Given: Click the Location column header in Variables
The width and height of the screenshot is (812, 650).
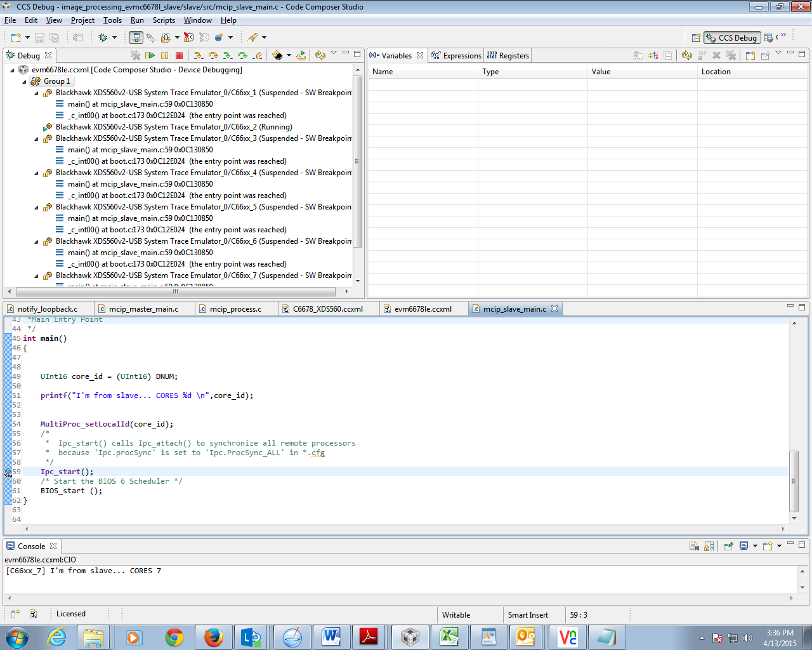Looking at the screenshot, I should tap(752, 72).
